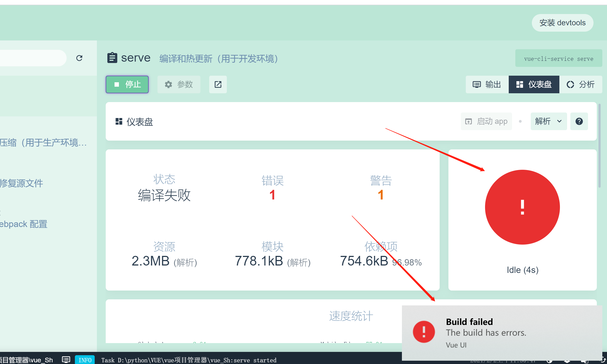Select the 仪表盘 tab
Screen dimensions: 607x364
pyautogui.click(x=534, y=84)
